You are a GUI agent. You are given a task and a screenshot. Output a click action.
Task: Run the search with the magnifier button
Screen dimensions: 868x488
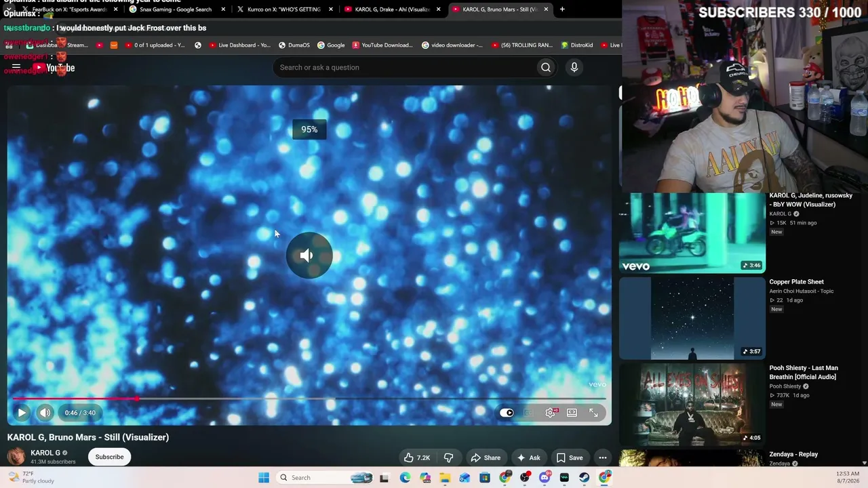click(x=546, y=67)
